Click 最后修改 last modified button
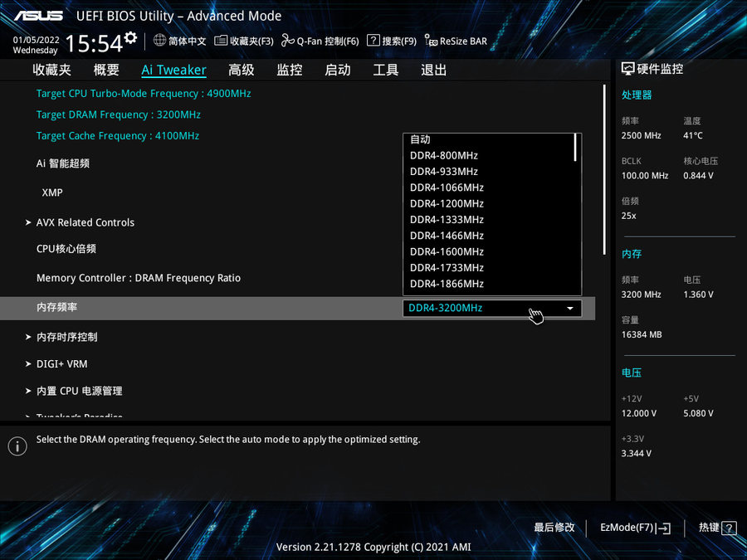 click(554, 528)
